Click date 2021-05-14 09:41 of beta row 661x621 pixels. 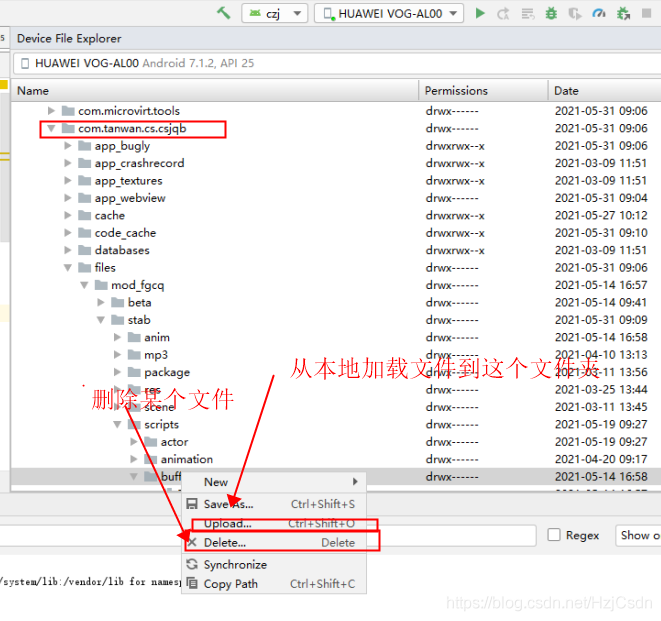601,303
